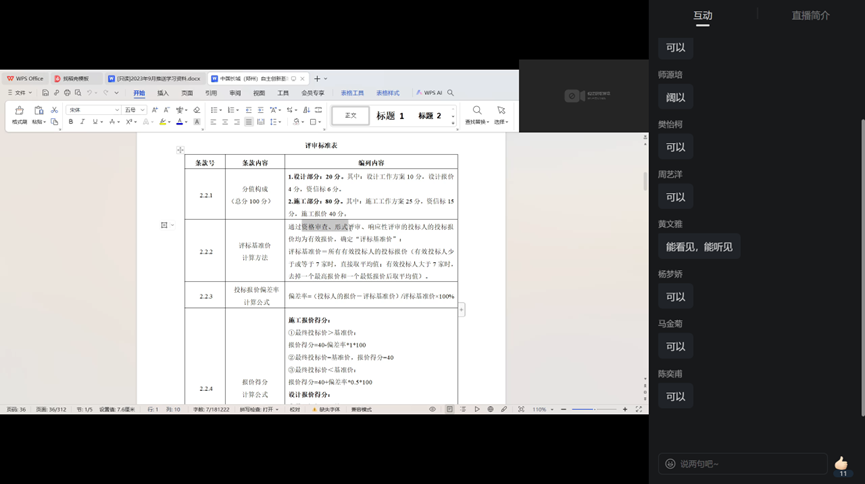Switch to the 直播简介 panel tab
Image resolution: width=865 pixels, height=484 pixels.
(x=810, y=16)
